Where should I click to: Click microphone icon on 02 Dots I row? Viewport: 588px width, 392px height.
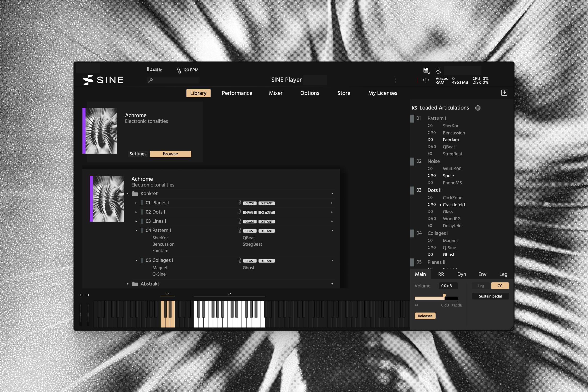(240, 212)
